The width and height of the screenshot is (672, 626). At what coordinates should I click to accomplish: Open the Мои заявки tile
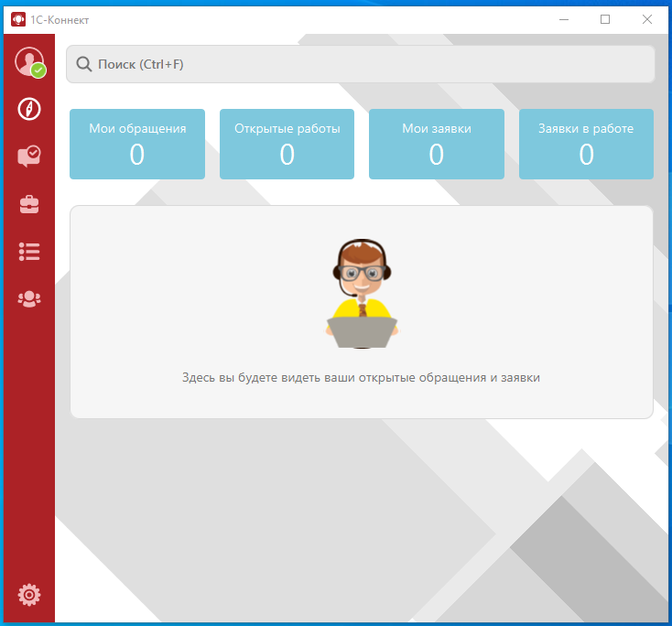437,144
